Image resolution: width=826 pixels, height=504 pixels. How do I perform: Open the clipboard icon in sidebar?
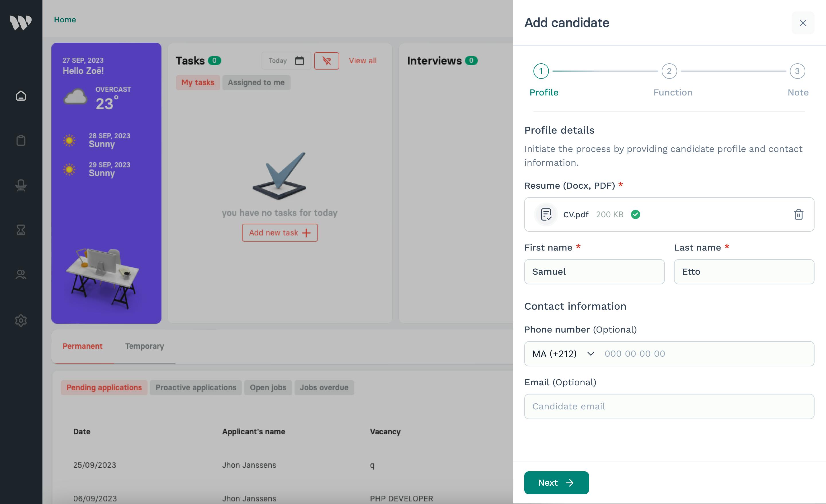21,140
